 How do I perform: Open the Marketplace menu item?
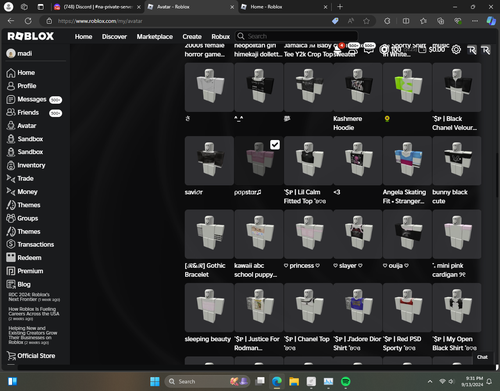coord(155,36)
